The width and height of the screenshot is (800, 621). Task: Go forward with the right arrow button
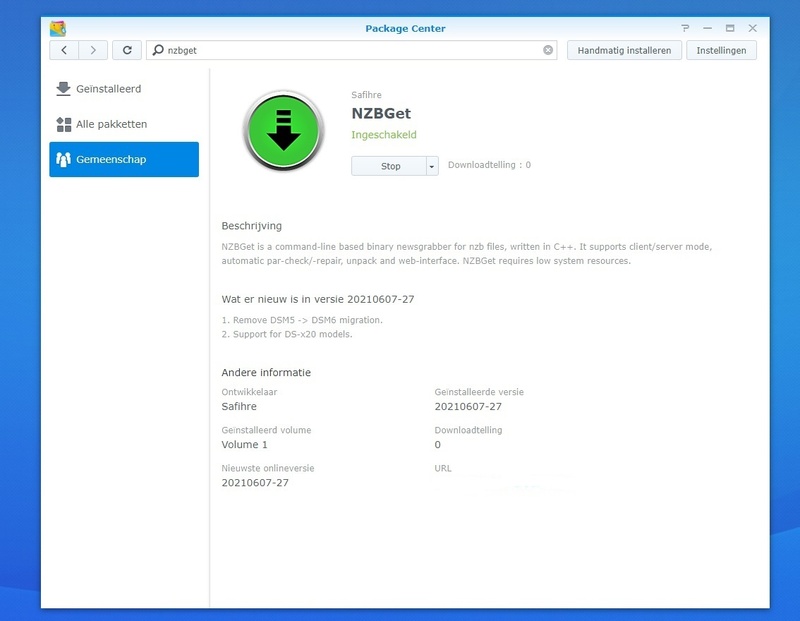click(93, 50)
